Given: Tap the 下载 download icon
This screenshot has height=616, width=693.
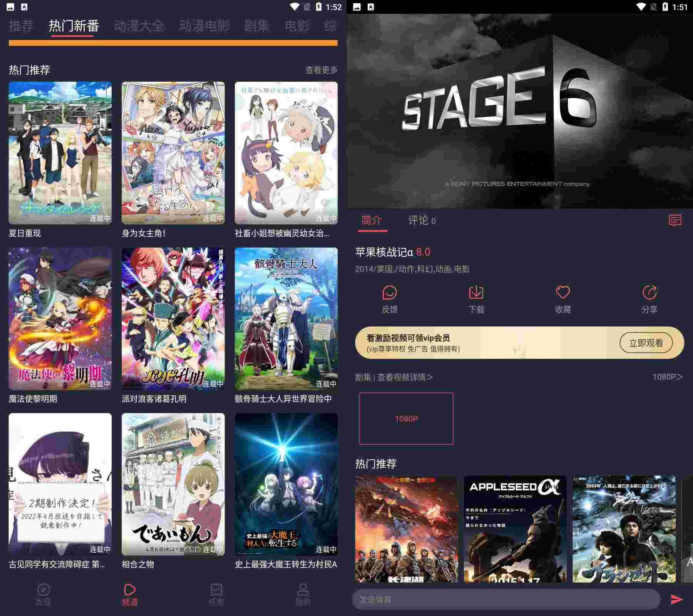Looking at the screenshot, I should 476,293.
